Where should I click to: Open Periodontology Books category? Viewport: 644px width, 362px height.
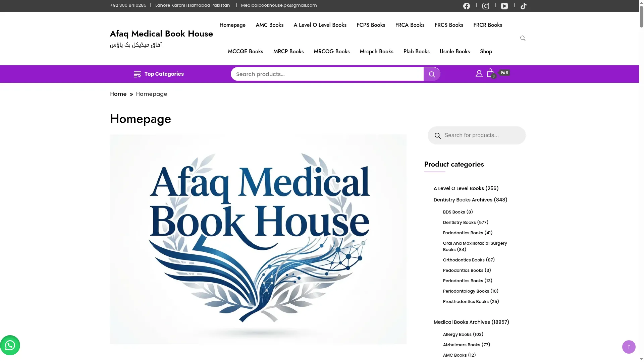pyautogui.click(x=466, y=291)
